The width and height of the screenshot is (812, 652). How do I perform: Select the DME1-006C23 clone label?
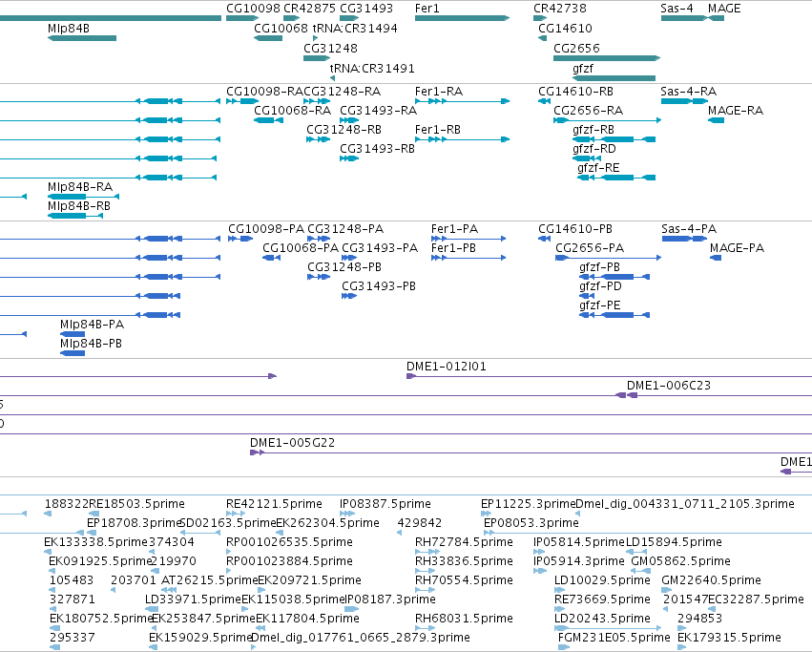click(x=669, y=386)
